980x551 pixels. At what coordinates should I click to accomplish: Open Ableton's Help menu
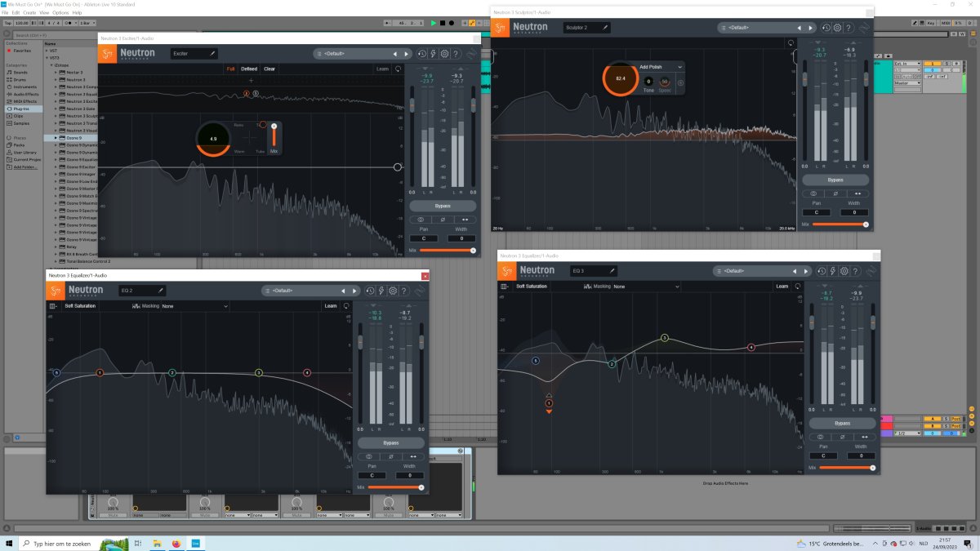(78, 13)
